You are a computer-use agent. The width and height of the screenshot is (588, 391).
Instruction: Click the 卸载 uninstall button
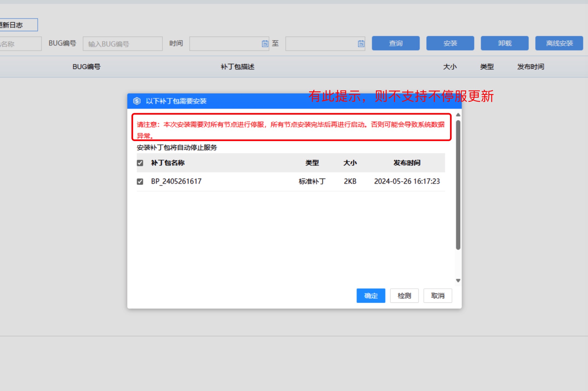[504, 43]
